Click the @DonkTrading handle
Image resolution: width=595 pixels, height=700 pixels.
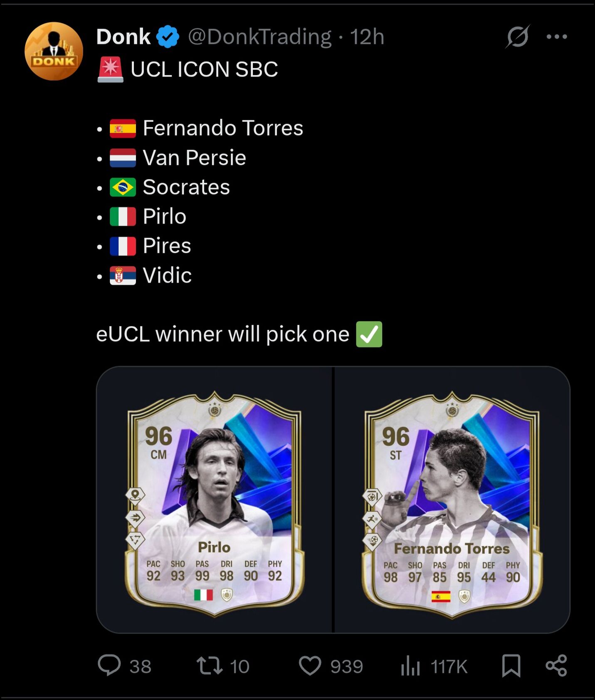coord(260,37)
